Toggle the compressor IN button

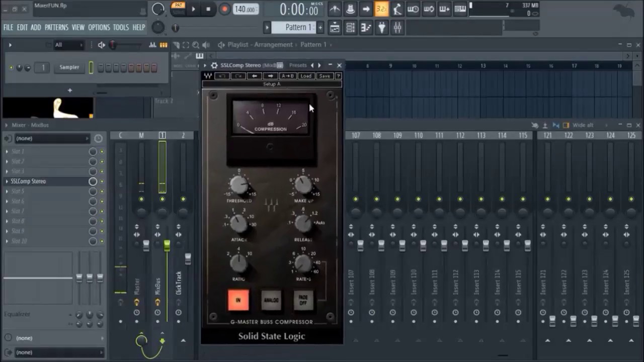tap(238, 300)
